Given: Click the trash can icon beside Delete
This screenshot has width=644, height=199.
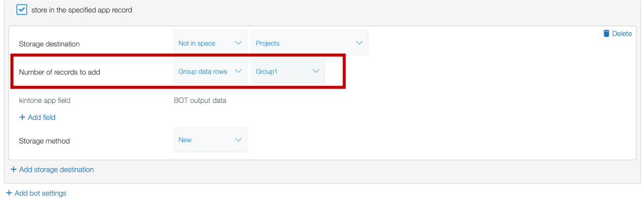Looking at the screenshot, I should 606,34.
